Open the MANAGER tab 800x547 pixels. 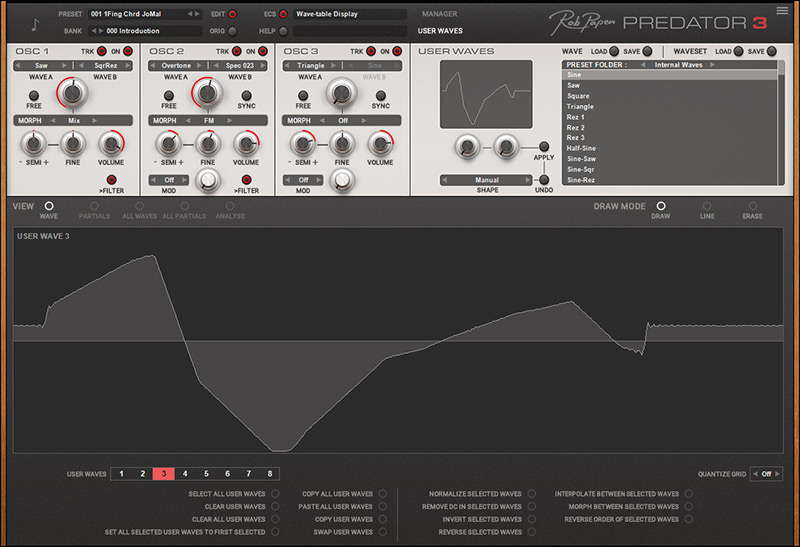(439, 14)
